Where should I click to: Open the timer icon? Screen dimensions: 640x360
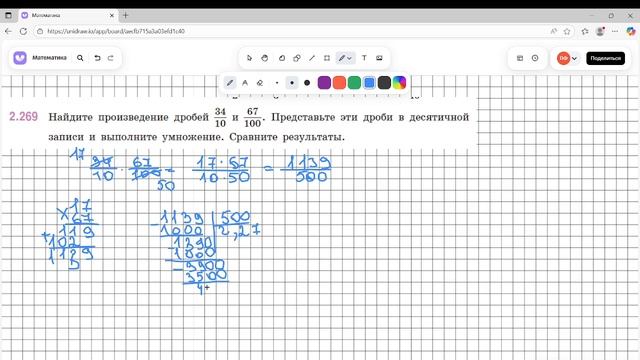pyautogui.click(x=535, y=58)
